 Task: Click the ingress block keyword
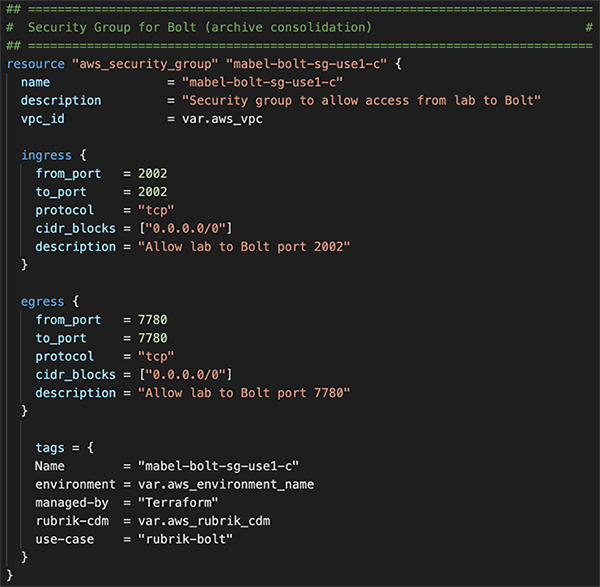coord(46,155)
